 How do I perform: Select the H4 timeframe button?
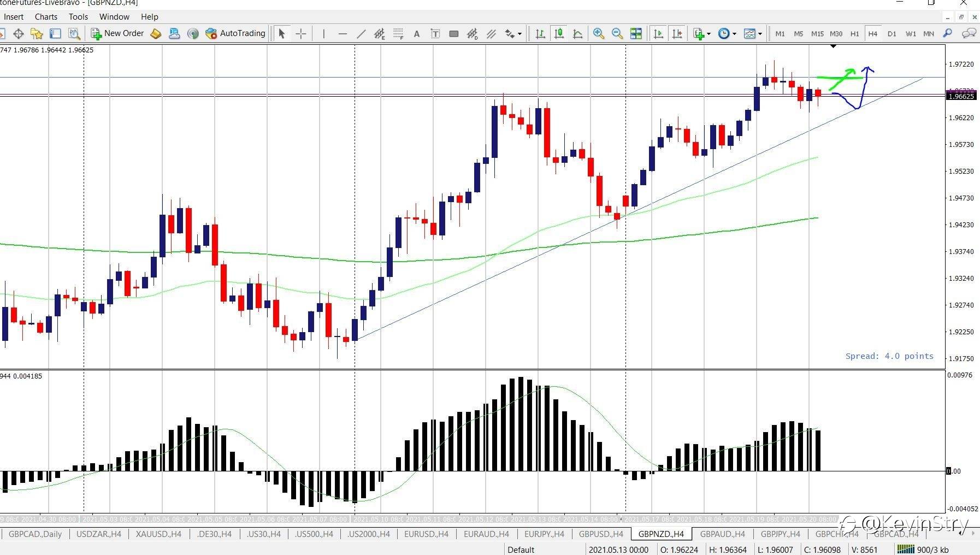point(873,33)
